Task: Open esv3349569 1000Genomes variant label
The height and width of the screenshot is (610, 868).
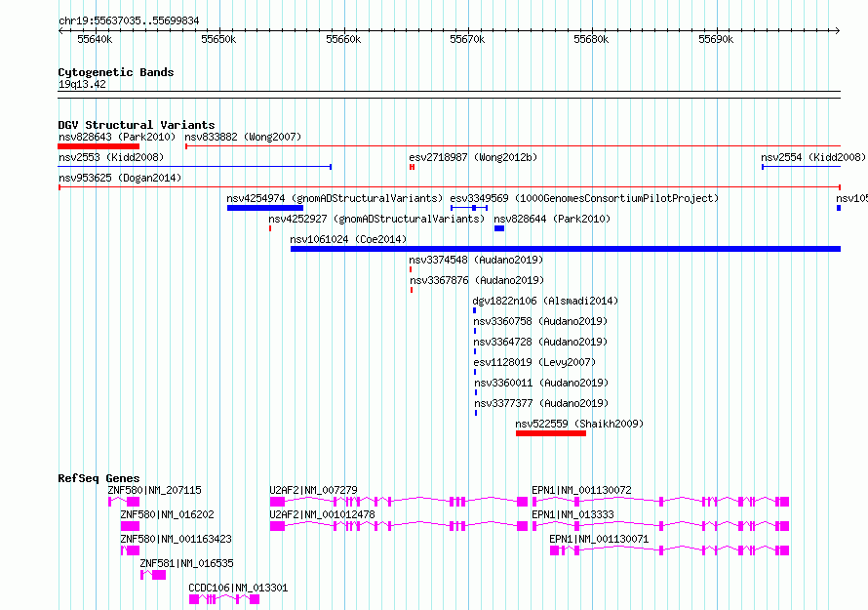Action: (584, 198)
